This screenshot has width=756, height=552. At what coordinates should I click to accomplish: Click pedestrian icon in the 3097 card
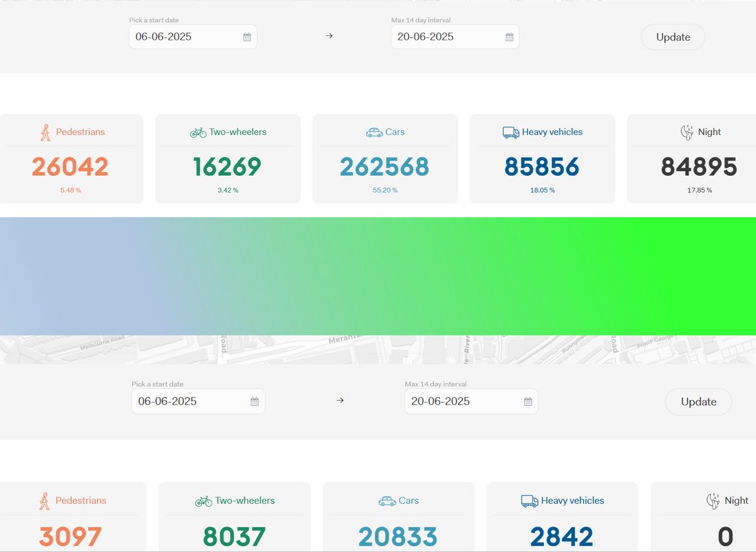[x=45, y=501]
